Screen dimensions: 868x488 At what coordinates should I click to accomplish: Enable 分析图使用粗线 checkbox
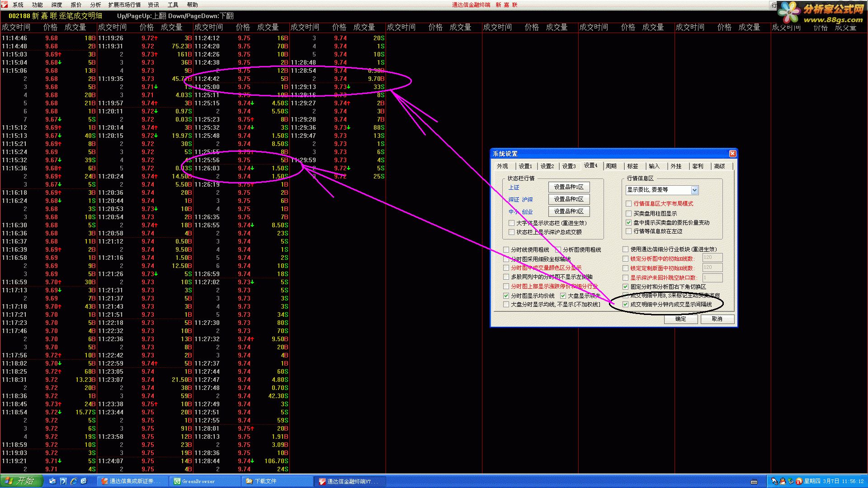pyautogui.click(x=558, y=250)
